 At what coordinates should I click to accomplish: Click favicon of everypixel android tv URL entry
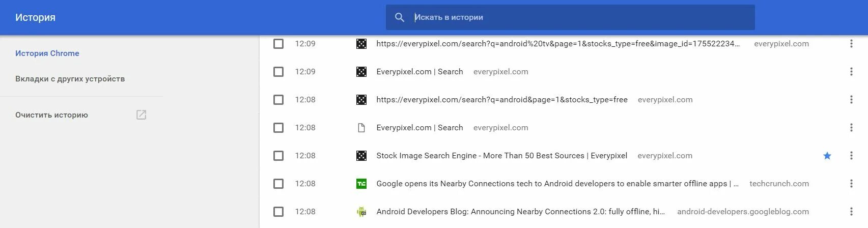(361, 44)
